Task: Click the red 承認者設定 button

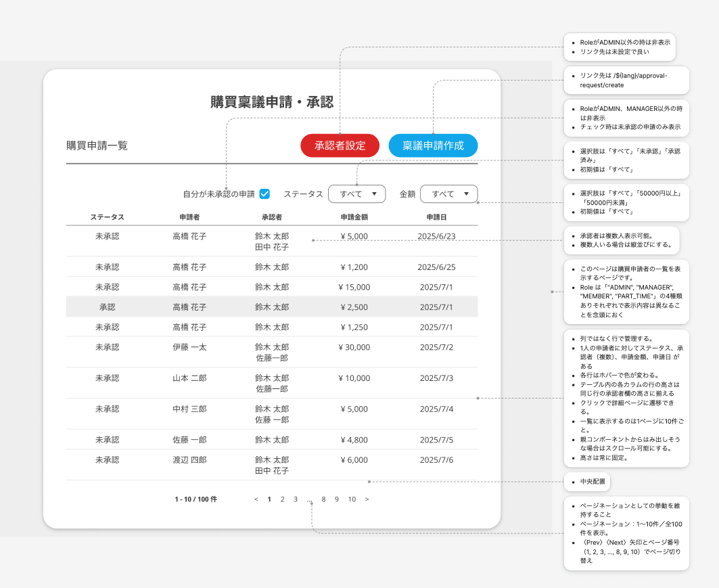Action: coord(340,146)
